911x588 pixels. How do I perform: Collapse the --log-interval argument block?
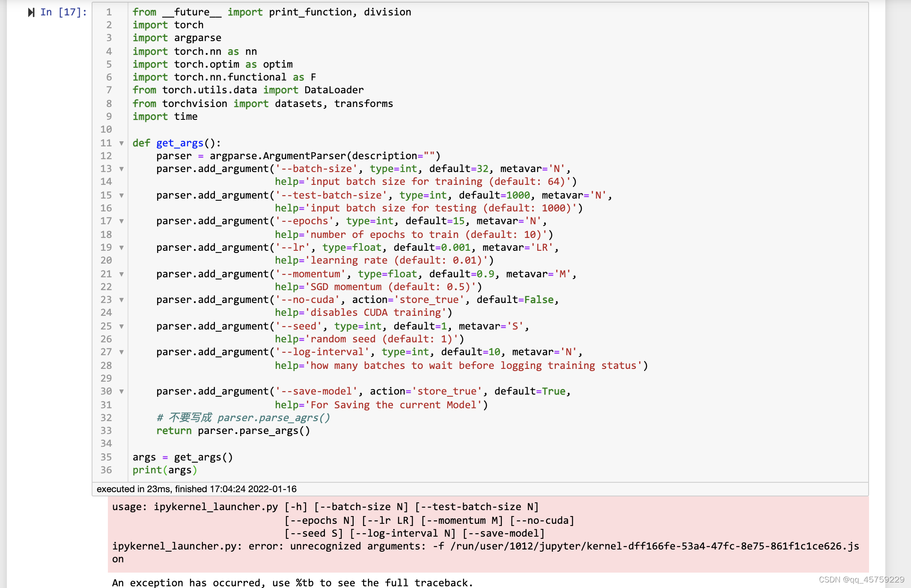pyautogui.click(x=122, y=353)
